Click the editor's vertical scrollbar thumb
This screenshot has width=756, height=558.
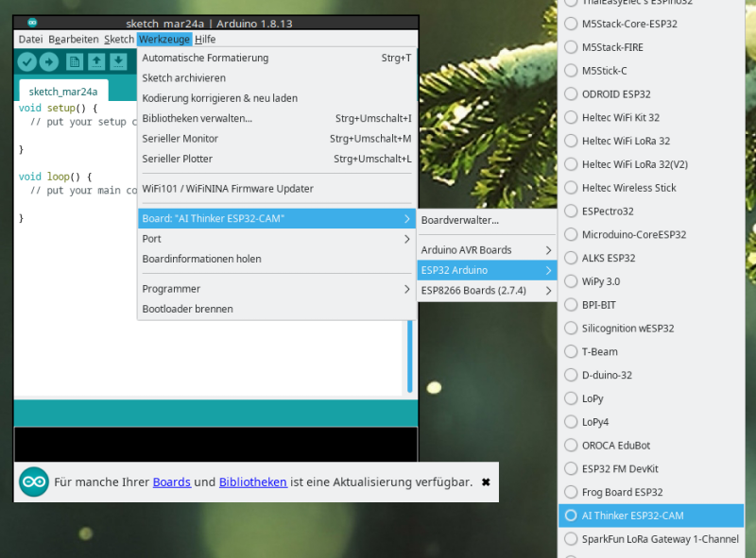[x=410, y=356]
